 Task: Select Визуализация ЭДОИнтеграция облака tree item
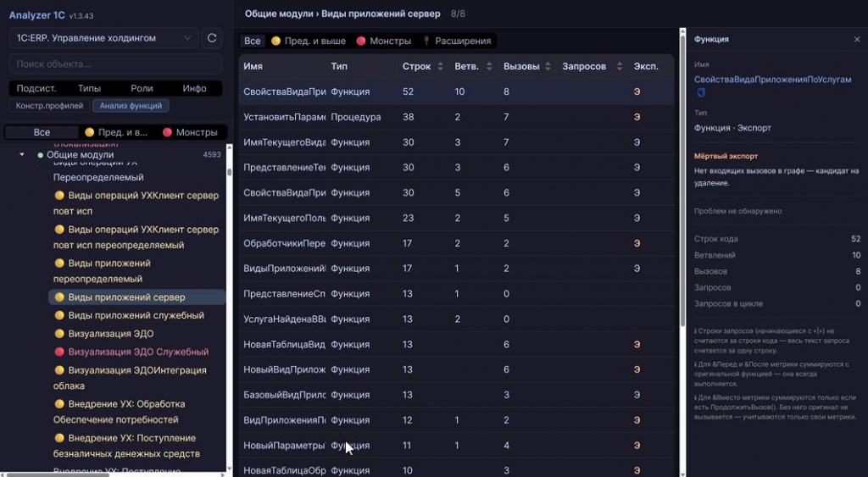pos(136,378)
